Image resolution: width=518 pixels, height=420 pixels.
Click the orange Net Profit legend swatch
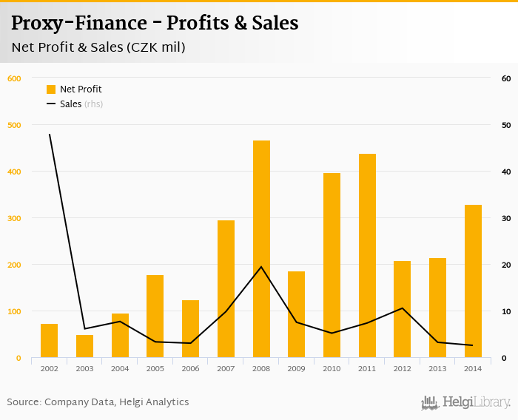(x=51, y=89)
